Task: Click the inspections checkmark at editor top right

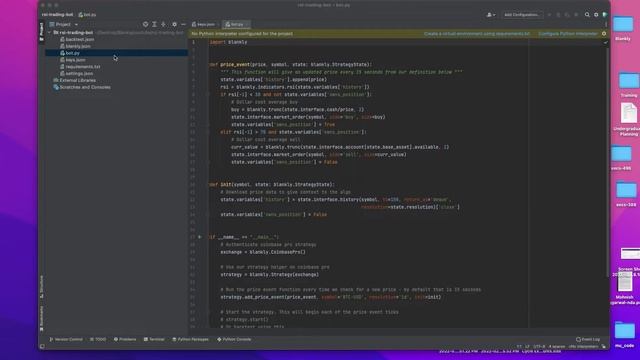Action: [x=606, y=42]
